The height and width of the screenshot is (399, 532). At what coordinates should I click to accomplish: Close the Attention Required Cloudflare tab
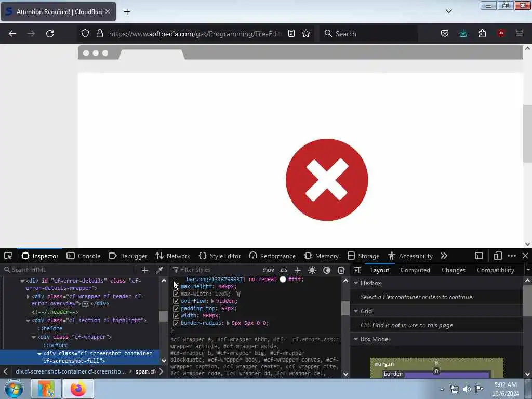(108, 11)
